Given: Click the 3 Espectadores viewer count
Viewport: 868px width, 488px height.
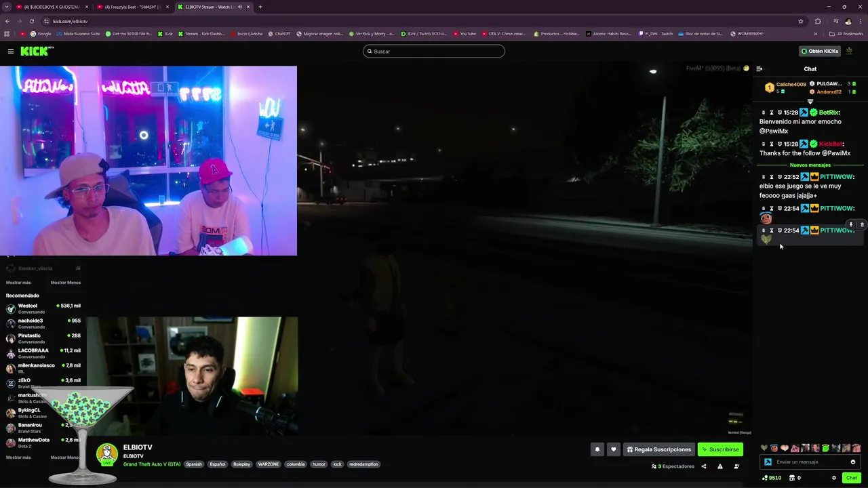Looking at the screenshot, I should (673, 466).
